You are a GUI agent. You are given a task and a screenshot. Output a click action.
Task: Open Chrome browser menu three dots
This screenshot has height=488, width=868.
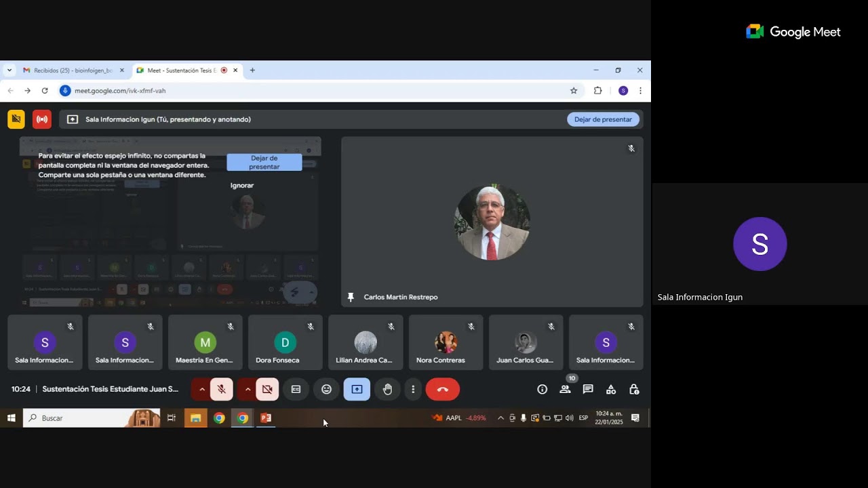[640, 90]
